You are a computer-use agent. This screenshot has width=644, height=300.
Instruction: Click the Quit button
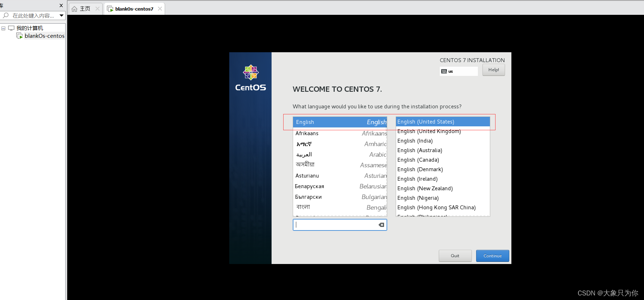[455, 256]
